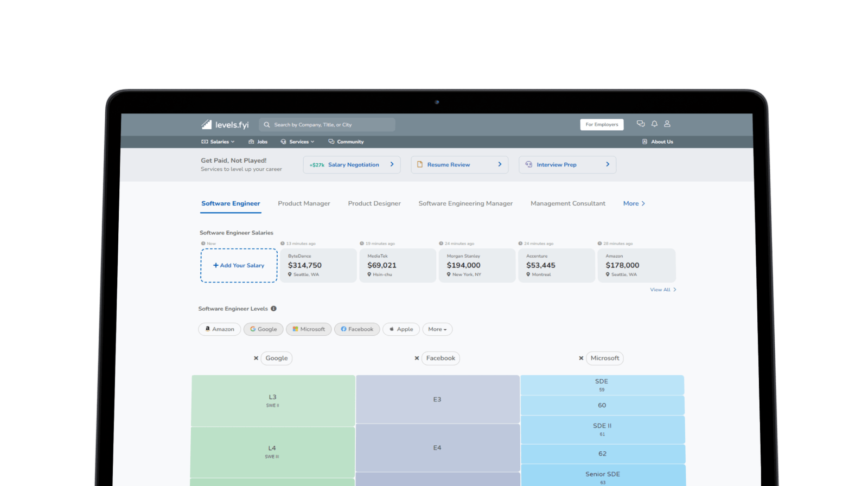This screenshot has width=868, height=486.
Task: Click the +$27k savings badge
Action: [317, 165]
